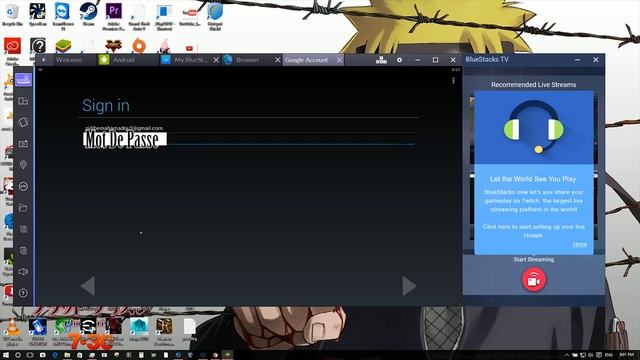Click the previous left arrow on Sign in
The height and width of the screenshot is (360, 640).
click(88, 286)
